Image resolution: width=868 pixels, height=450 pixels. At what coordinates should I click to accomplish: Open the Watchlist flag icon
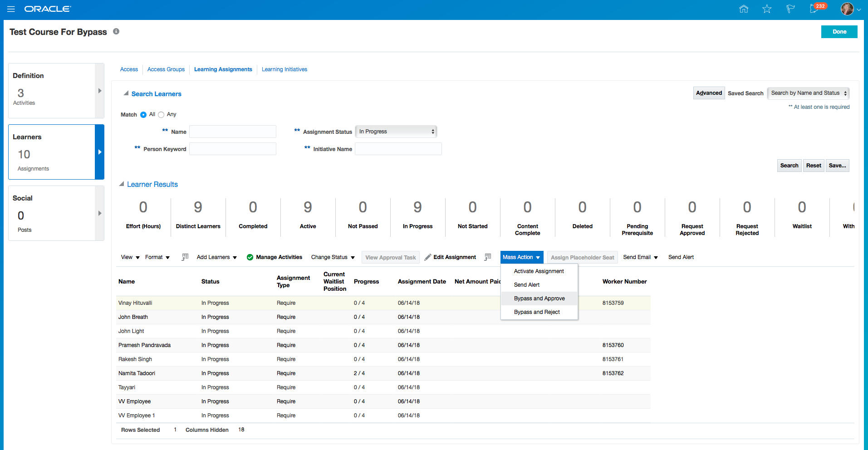click(790, 9)
